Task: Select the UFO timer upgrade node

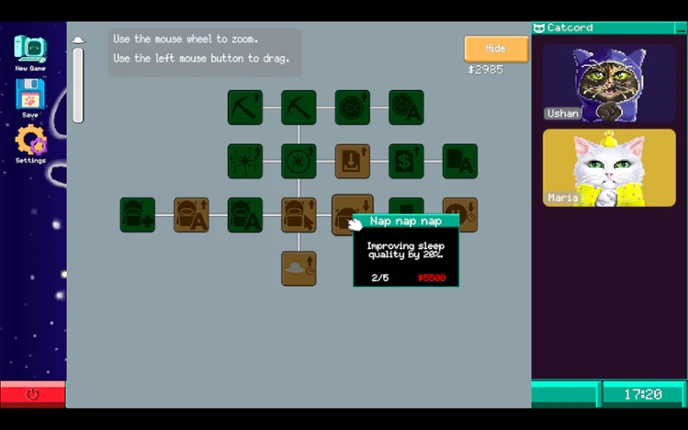Action: pos(299,269)
